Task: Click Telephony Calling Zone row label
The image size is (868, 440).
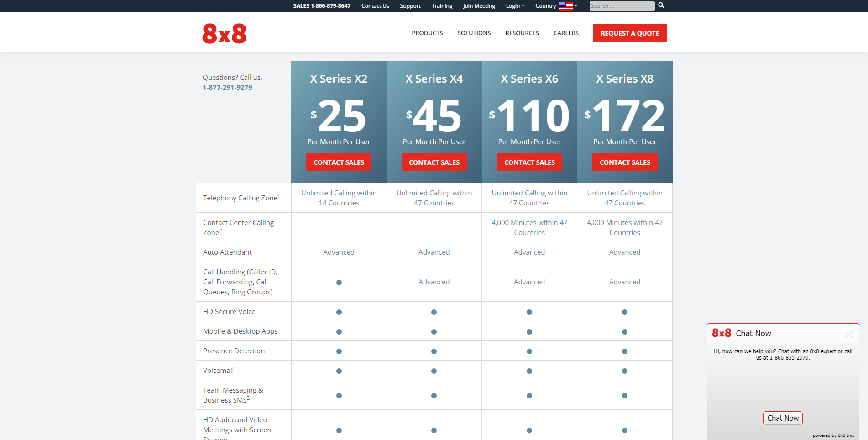Action: click(241, 198)
